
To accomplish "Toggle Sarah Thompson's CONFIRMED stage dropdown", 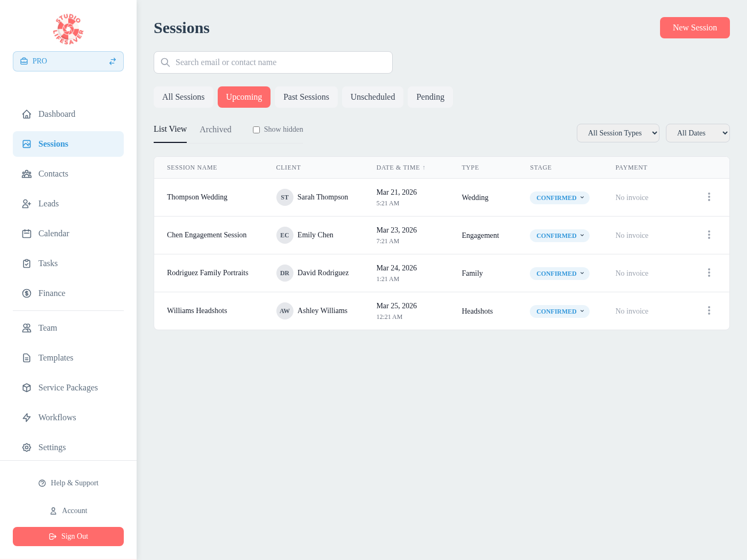I will 559,197.
